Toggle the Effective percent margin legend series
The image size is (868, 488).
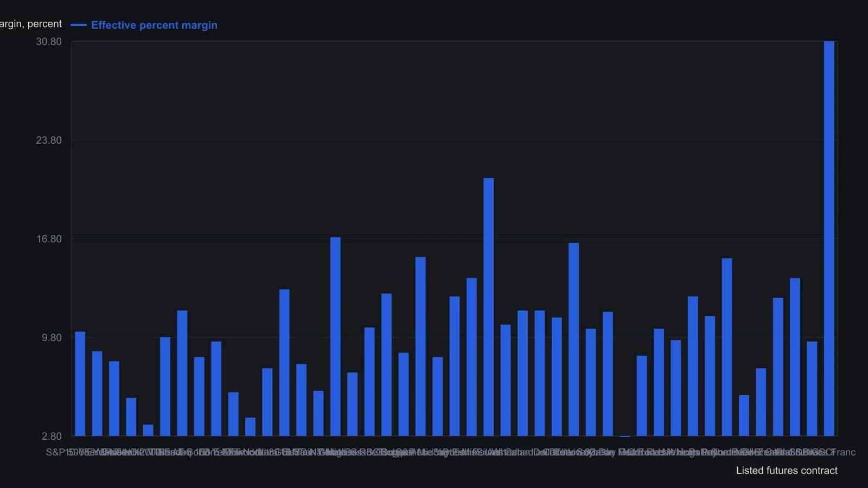coord(144,25)
